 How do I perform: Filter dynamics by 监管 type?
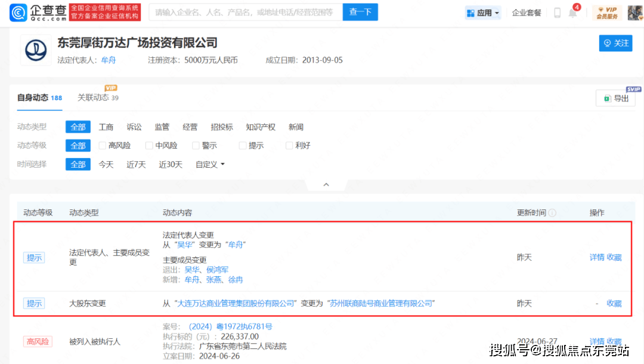[162, 127]
